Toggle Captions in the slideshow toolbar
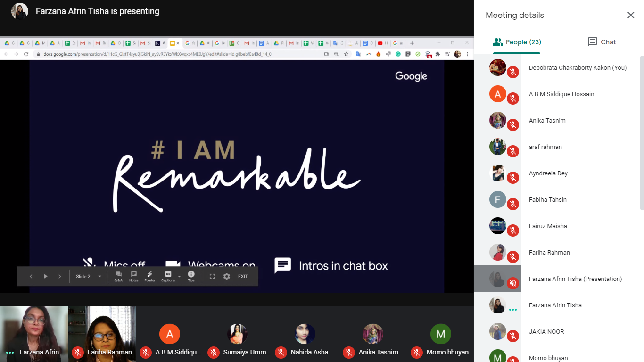The width and height of the screenshot is (644, 362). click(x=167, y=276)
